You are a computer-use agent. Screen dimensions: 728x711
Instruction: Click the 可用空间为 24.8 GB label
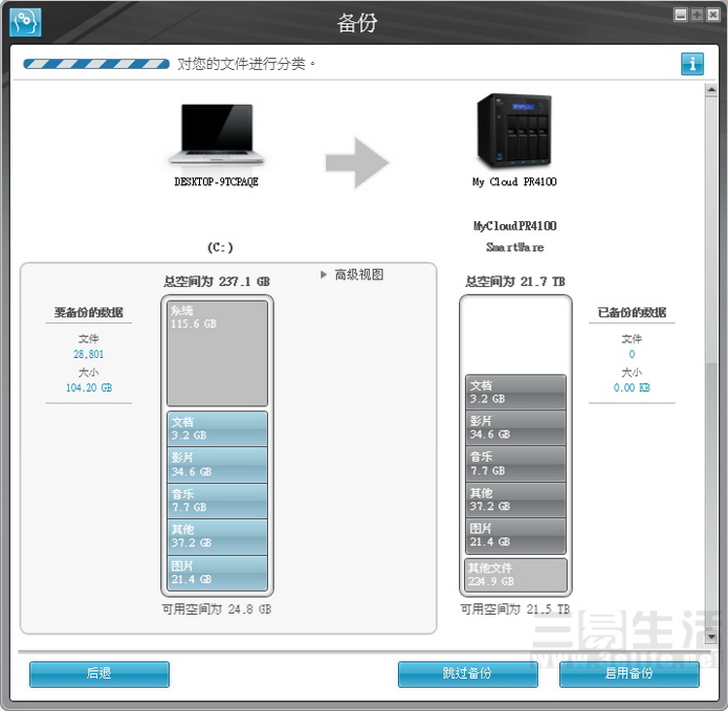[x=216, y=609]
